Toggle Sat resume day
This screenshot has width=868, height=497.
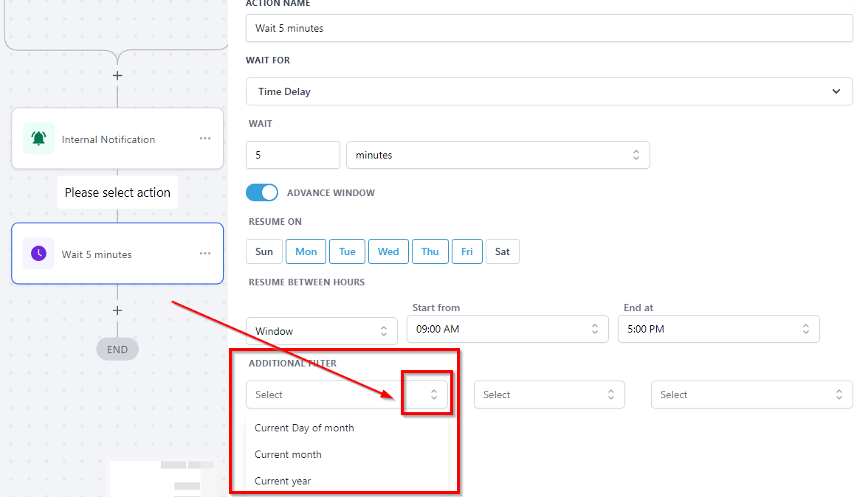(x=502, y=251)
